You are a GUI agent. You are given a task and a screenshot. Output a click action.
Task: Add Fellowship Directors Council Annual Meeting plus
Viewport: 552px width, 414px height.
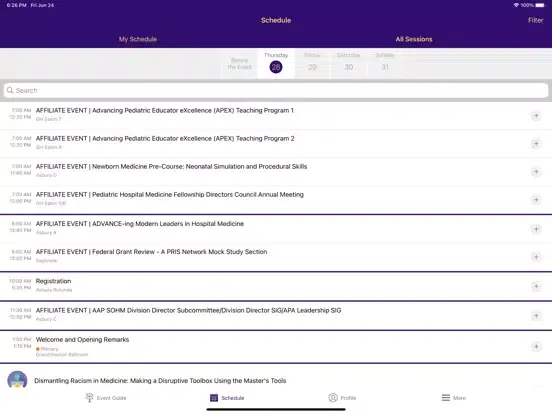536,200
